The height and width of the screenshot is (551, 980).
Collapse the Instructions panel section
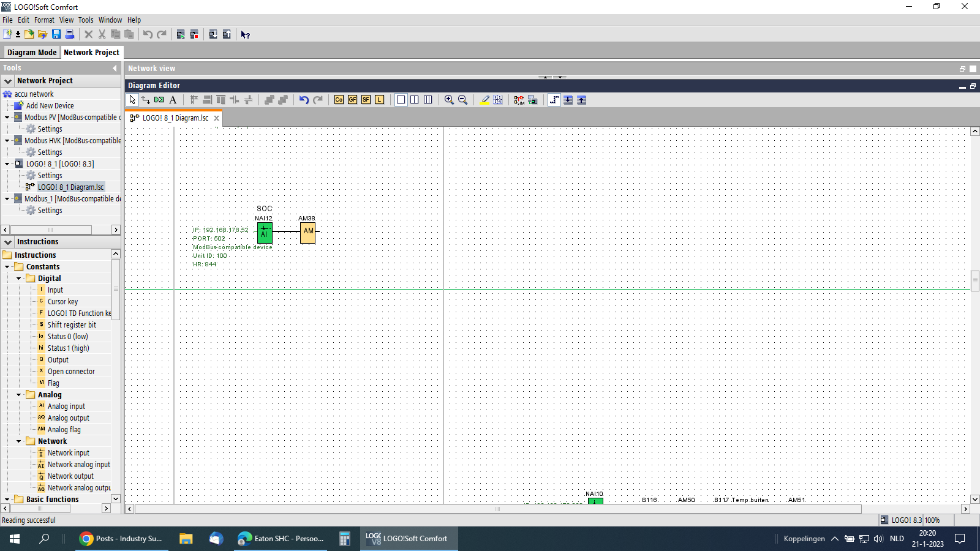(8, 242)
